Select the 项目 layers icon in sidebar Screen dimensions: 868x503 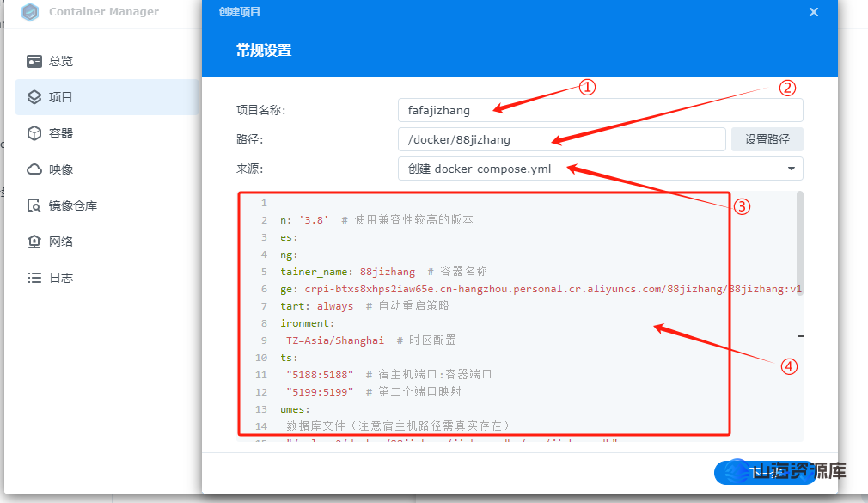point(34,97)
